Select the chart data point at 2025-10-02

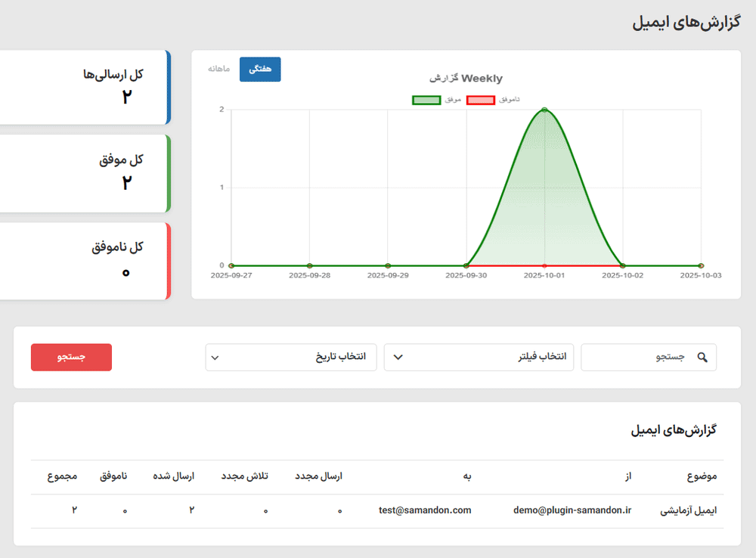[622, 265]
